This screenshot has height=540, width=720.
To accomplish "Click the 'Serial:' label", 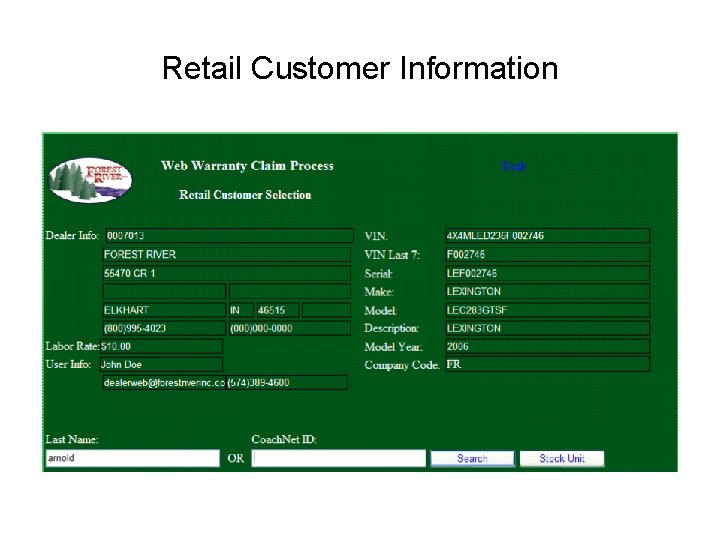I will pos(378,274).
